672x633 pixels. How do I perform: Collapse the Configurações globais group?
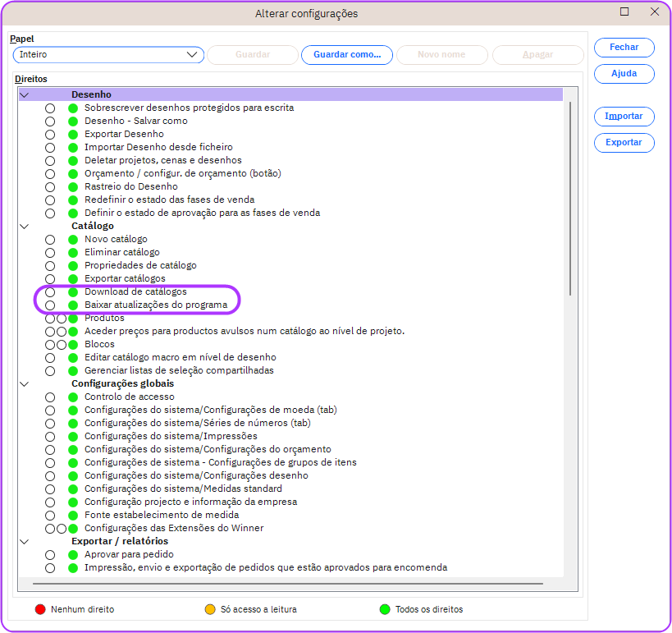tap(24, 383)
